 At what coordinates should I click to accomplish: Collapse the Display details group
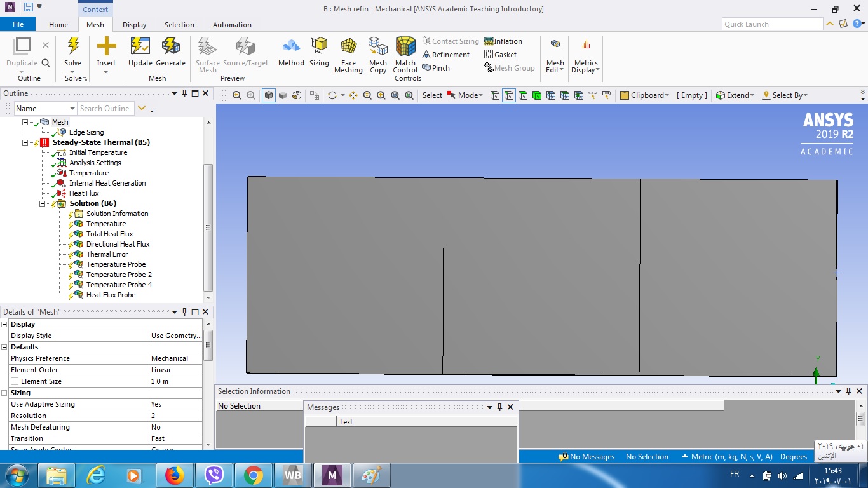tap(4, 324)
